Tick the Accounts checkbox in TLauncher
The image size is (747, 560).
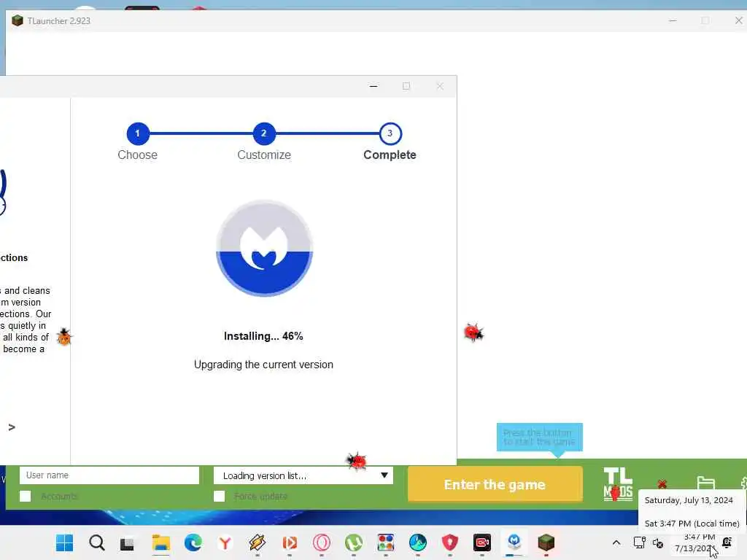tap(26, 496)
